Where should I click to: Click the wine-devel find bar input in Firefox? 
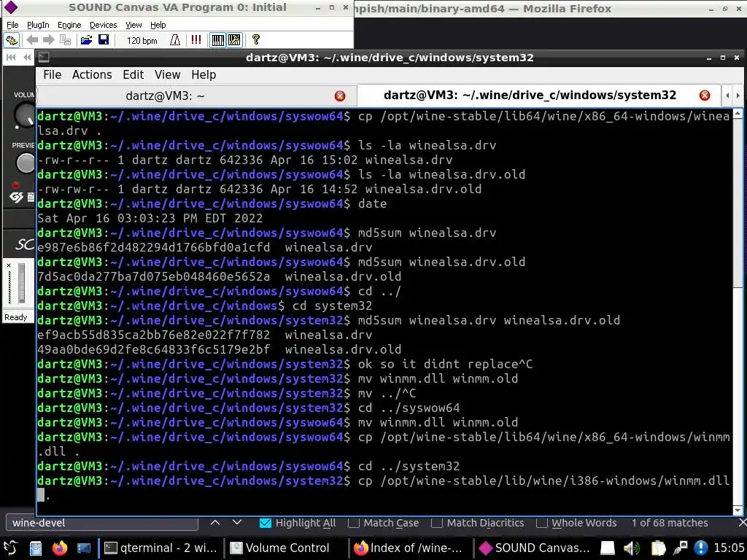(102, 522)
